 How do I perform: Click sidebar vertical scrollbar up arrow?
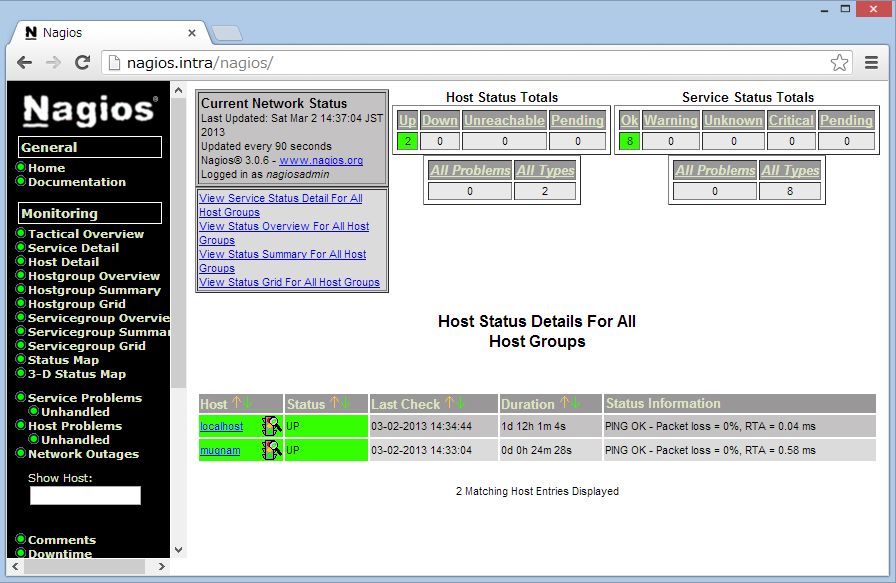pos(178,90)
